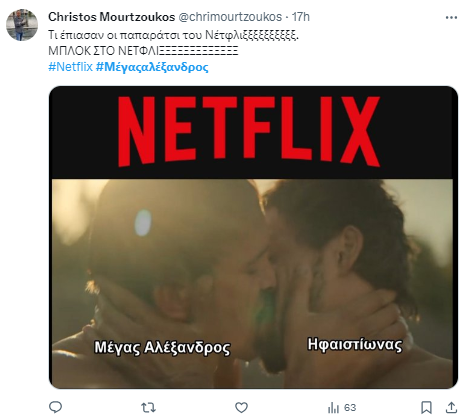Click the view count number 63
Viewport: 468px width, 418px height.
350,407
